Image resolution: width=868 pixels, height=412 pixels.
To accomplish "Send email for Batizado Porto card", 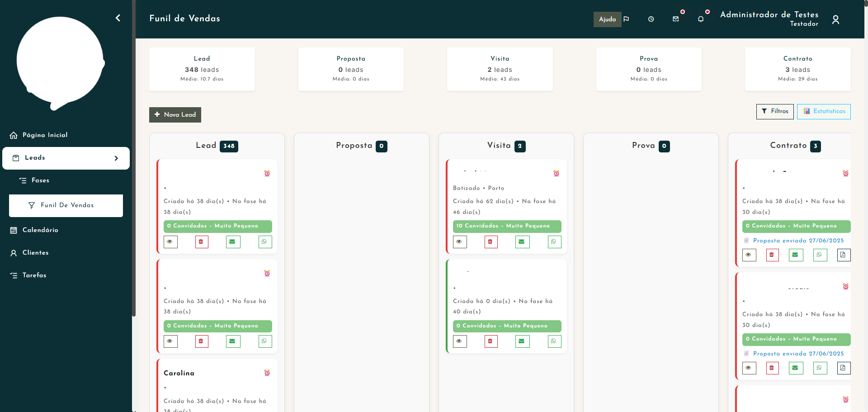I will click(x=522, y=242).
